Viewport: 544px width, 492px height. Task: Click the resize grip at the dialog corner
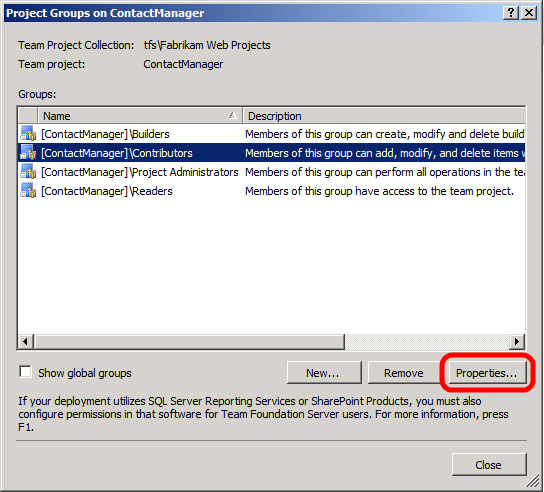tap(532, 482)
